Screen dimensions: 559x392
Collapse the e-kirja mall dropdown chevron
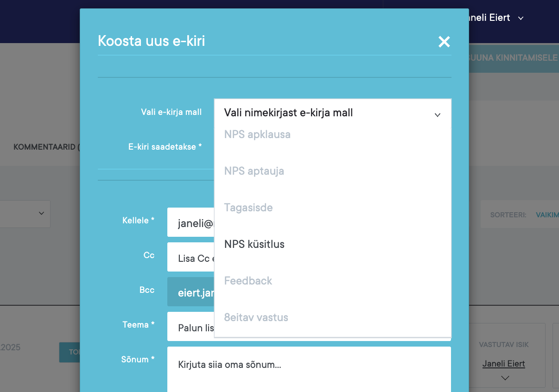pos(437,114)
